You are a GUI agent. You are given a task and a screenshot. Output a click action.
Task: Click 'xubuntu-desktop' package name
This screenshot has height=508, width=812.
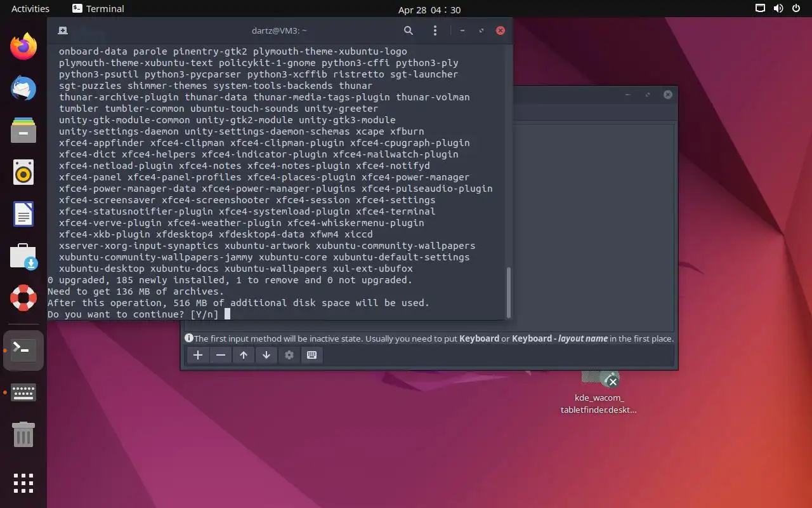pos(101,269)
